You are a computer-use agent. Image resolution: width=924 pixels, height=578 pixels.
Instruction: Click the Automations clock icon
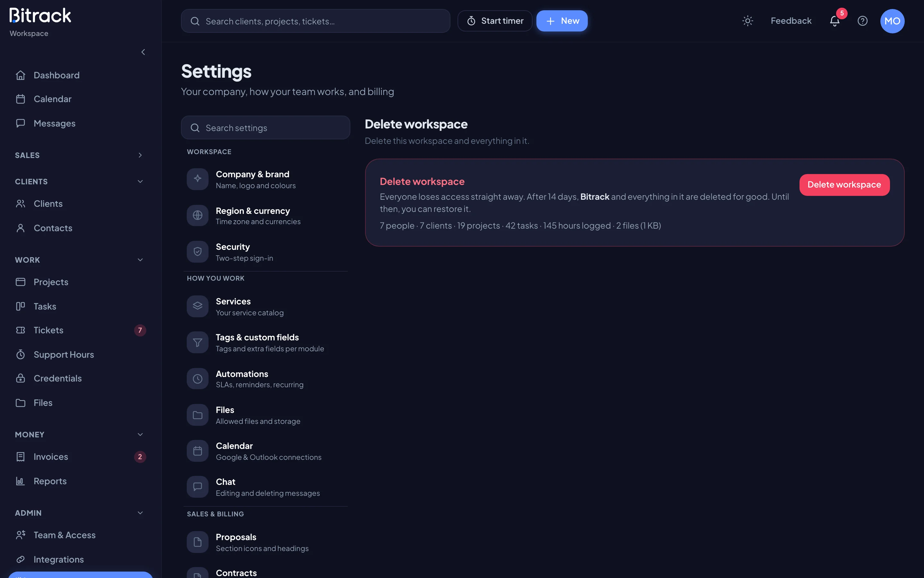[197, 379]
